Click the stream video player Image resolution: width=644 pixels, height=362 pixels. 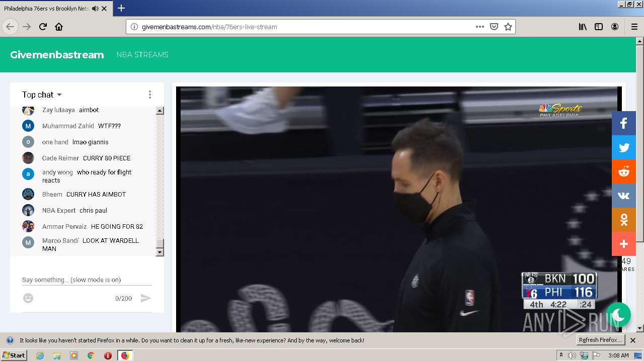coord(398,209)
